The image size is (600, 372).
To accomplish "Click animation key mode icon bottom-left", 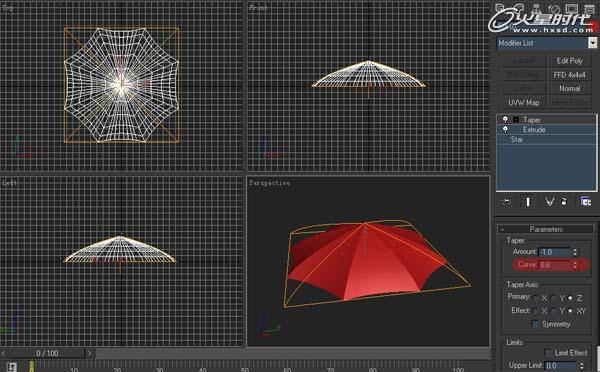I will (11, 367).
